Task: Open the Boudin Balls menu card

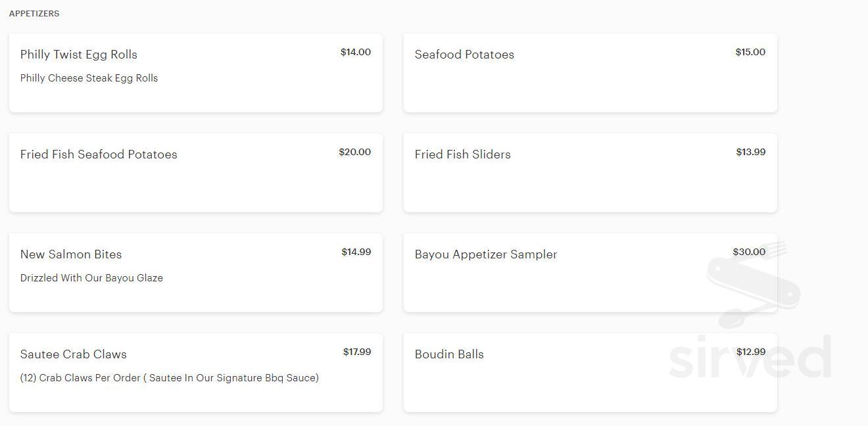Action: point(590,372)
